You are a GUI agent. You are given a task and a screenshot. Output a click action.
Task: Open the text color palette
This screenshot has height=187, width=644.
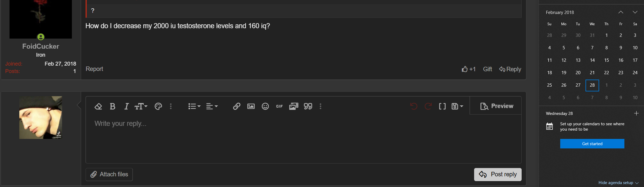[158, 106]
